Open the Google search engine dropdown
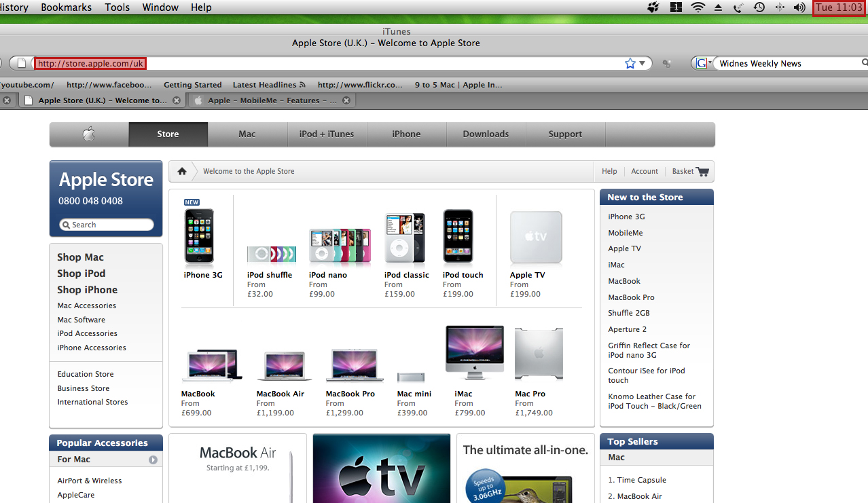Image resolution: width=868 pixels, height=503 pixels. [704, 63]
